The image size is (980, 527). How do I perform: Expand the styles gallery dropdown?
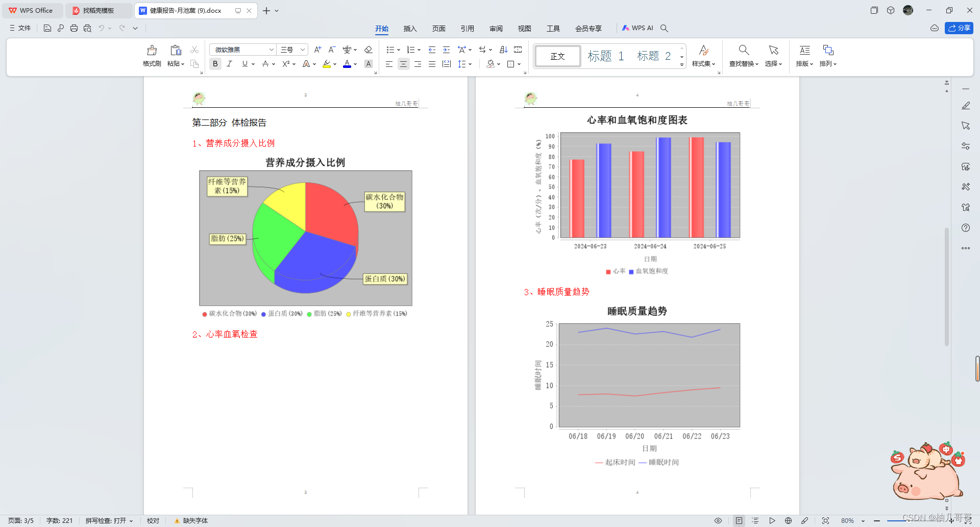point(682,65)
